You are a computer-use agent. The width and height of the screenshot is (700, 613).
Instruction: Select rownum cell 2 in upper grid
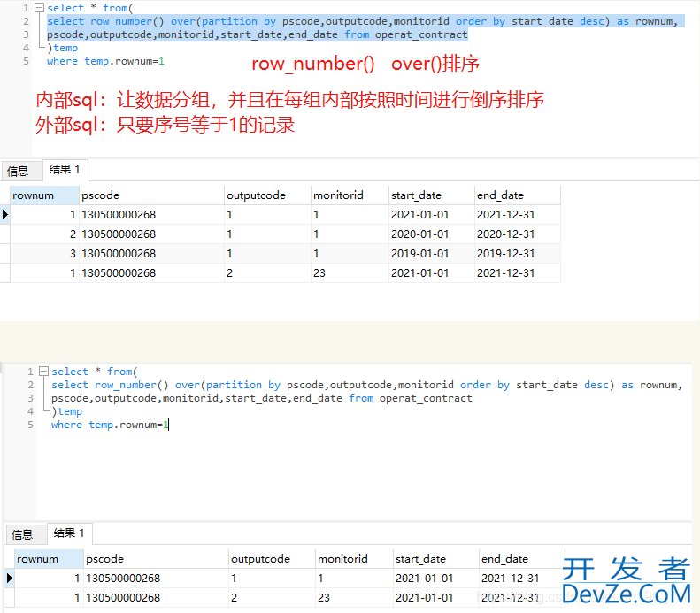[x=44, y=234]
